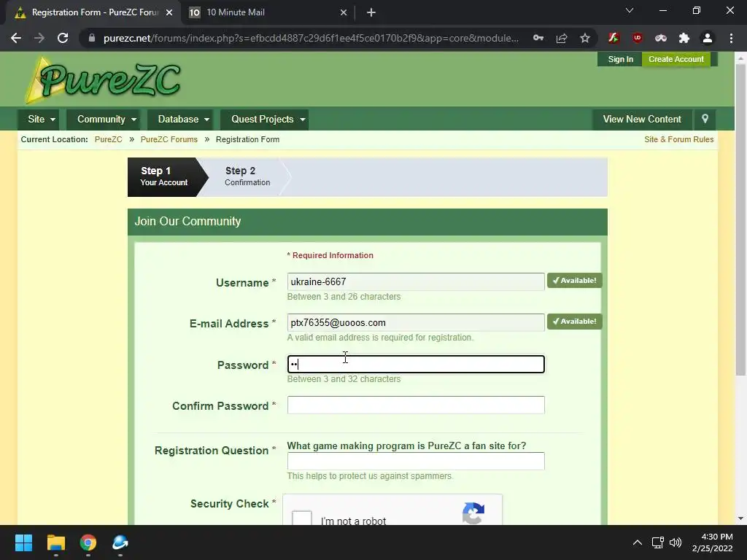Image resolution: width=747 pixels, height=560 pixels.
Task: Click the Chrome taskbar icon
Action: pyautogui.click(x=88, y=542)
